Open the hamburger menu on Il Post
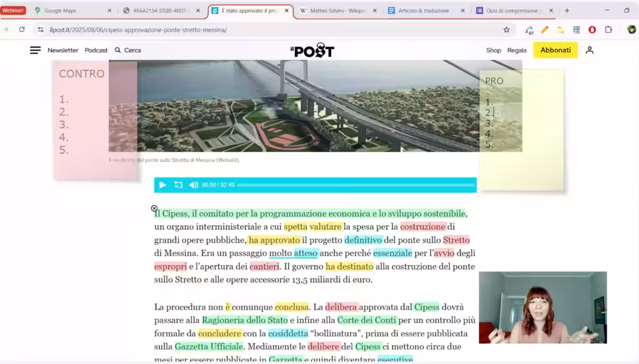 click(x=35, y=50)
